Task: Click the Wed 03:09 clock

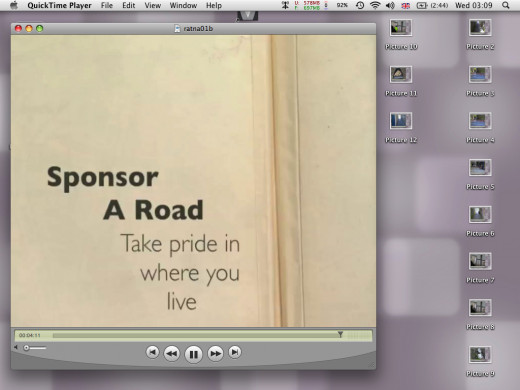Action: point(474,5)
